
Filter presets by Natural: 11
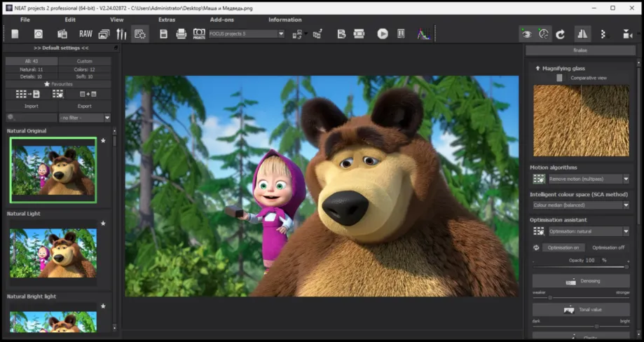point(32,69)
